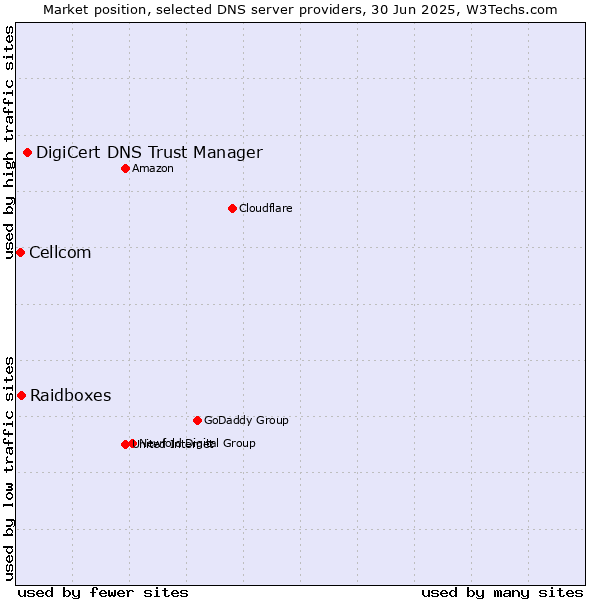Click the red Cloudflare data point
The height and width of the screenshot is (600, 600).
(x=232, y=209)
